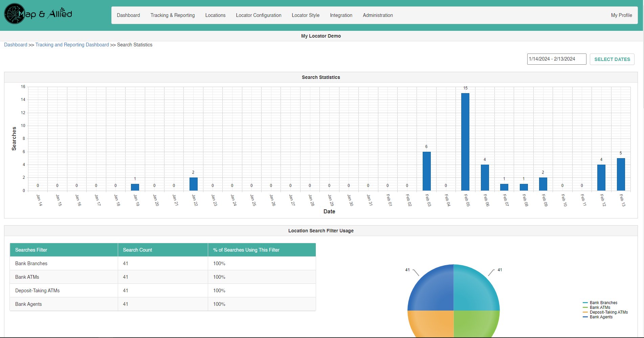Viewport: 644px width, 338px height.
Task: Click the My Locator Demo heading
Action: click(x=321, y=36)
